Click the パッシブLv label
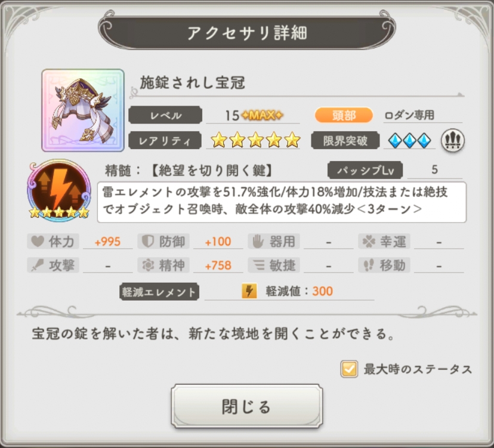This screenshot has width=494, height=448. coord(365,170)
